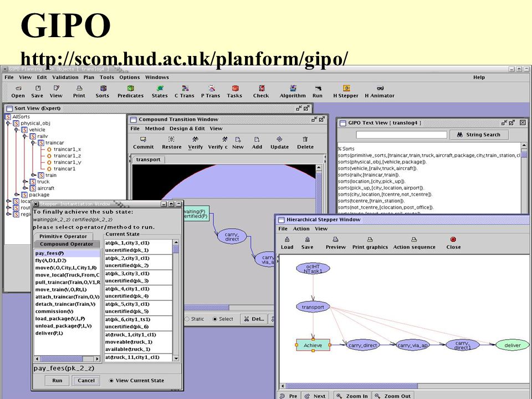Open Design & Edit menu
The image size is (532, 399).
coord(187,129)
